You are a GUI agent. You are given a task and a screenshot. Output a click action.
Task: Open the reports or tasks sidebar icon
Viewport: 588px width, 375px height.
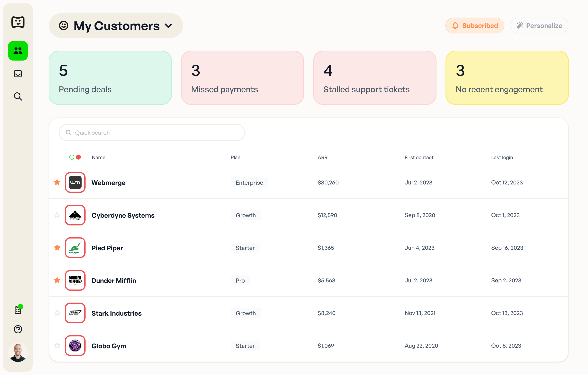(18, 310)
